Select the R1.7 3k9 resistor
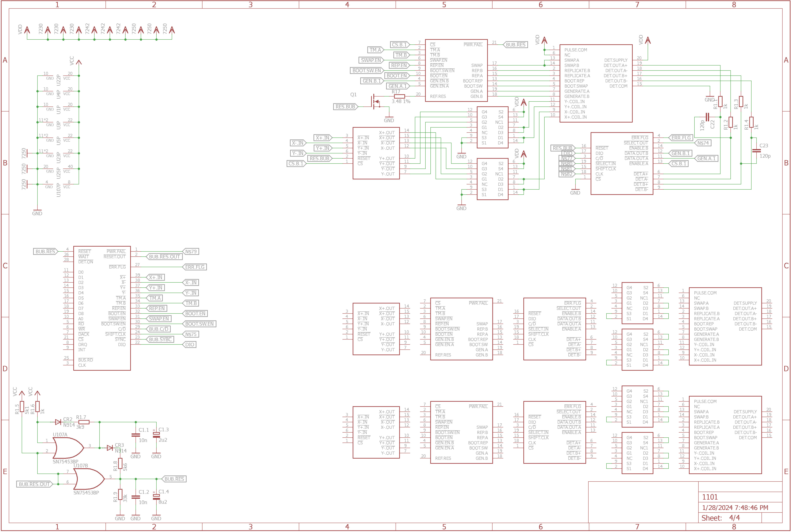Image resolution: width=791 pixels, height=532 pixels. click(84, 422)
